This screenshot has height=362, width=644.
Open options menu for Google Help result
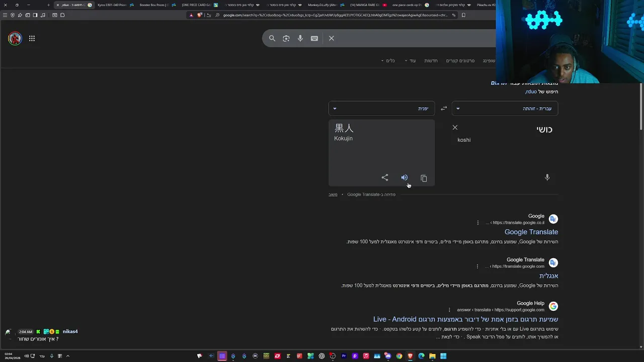point(450,310)
